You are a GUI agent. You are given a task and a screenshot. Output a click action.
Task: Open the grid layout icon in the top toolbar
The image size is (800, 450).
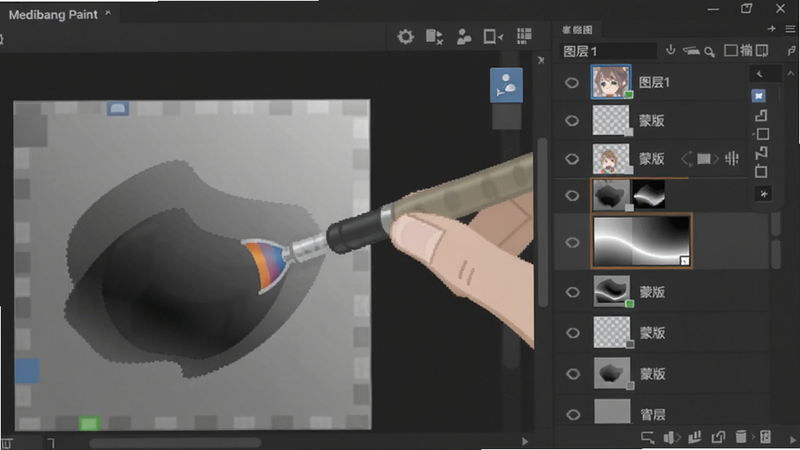524,36
